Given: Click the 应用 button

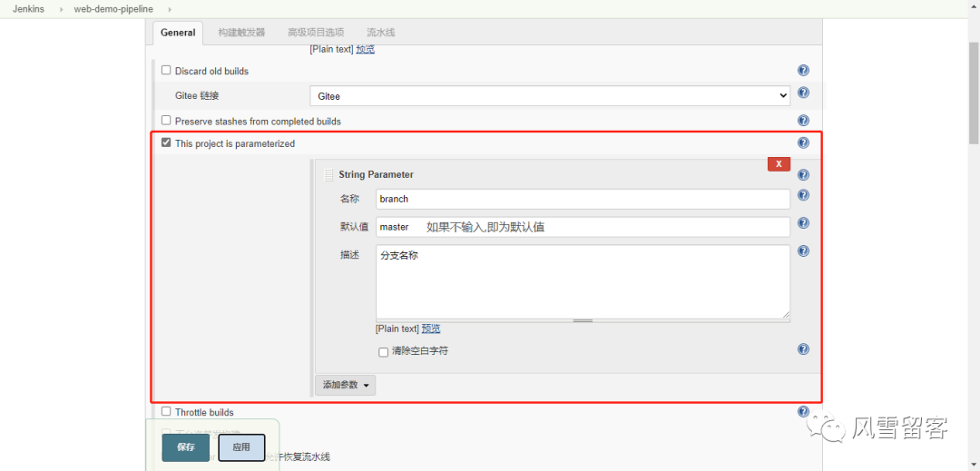Looking at the screenshot, I should (x=241, y=447).
